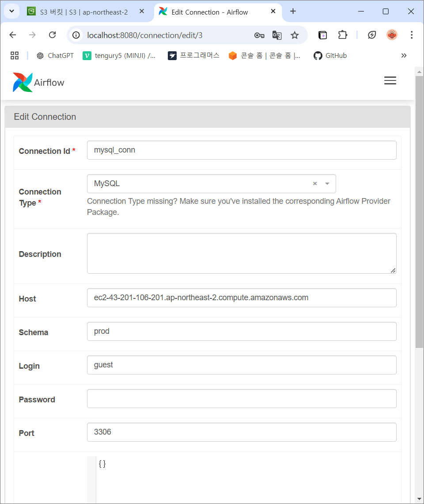Open the translate page icon

tap(277, 35)
